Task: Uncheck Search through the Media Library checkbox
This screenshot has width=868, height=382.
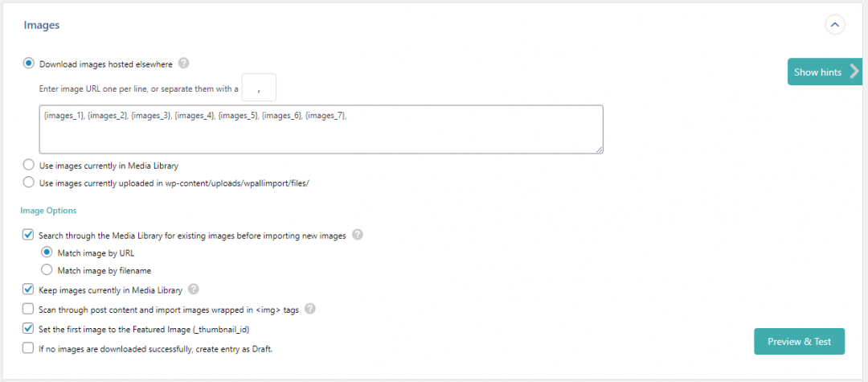Action: tap(29, 236)
